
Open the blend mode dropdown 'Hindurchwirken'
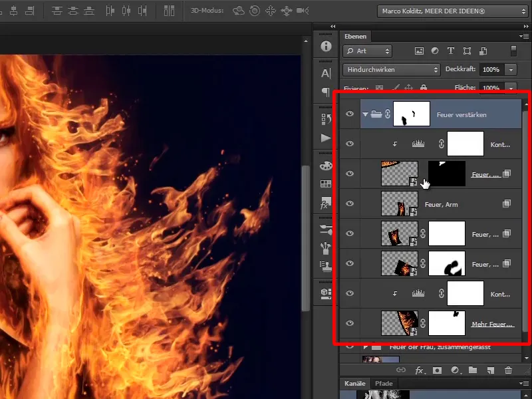tap(392, 69)
